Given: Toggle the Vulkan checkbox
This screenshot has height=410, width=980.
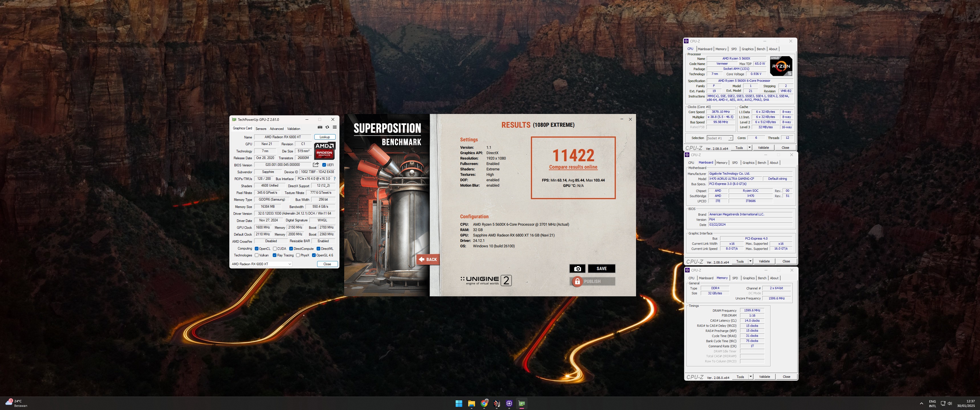Looking at the screenshot, I should pyautogui.click(x=256, y=255).
